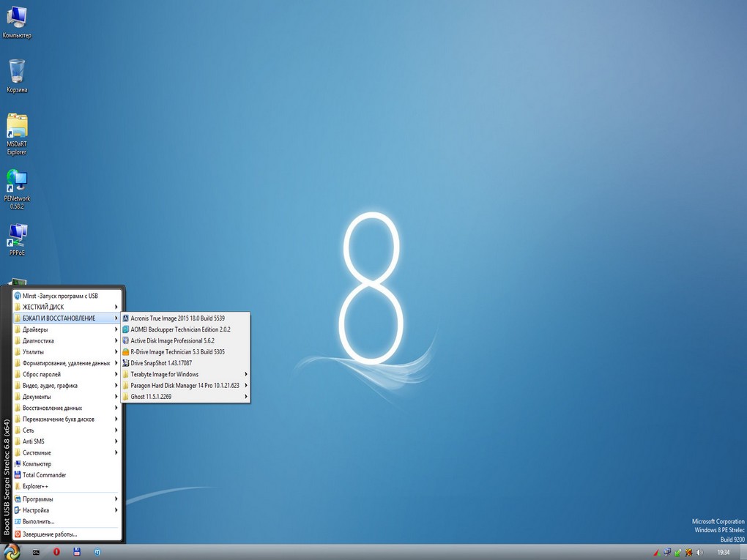Viewport: 747px width, 560px height.
Task: Open the MInst icon on taskbar
Action: (97, 553)
